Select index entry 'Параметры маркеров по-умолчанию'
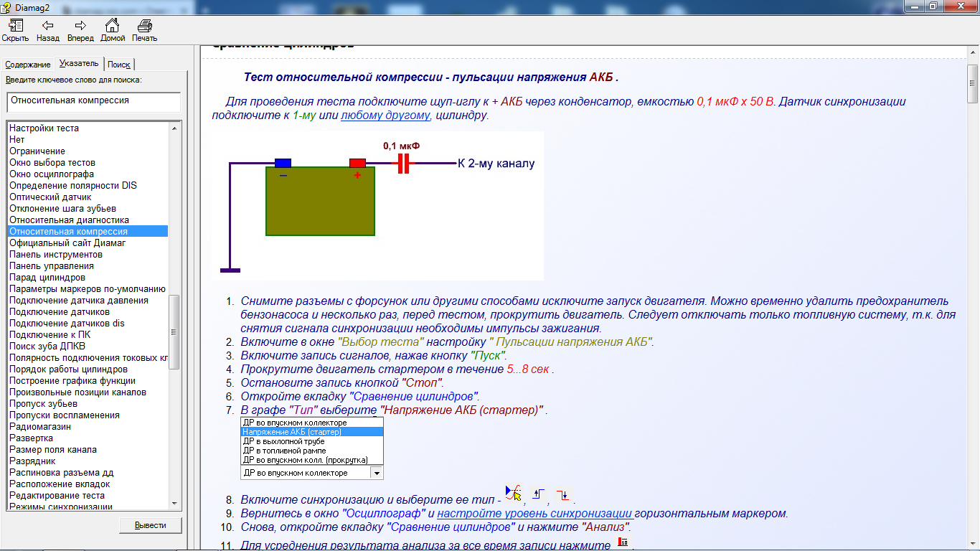This screenshot has height=551, width=980. click(x=88, y=289)
